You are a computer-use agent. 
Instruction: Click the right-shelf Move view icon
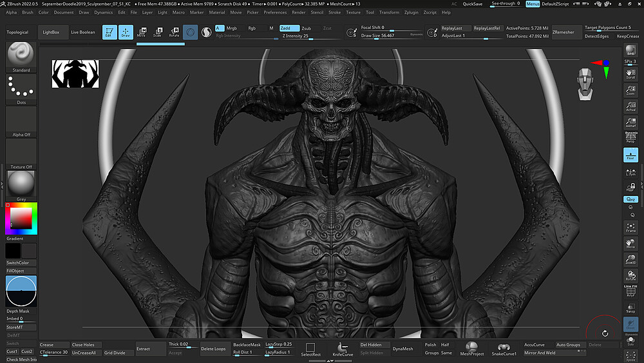click(x=630, y=243)
